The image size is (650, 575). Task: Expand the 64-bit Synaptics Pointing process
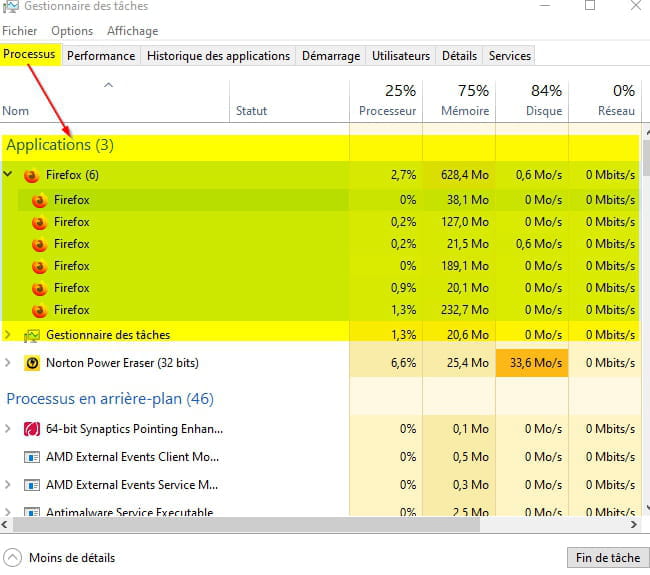coord(7,428)
